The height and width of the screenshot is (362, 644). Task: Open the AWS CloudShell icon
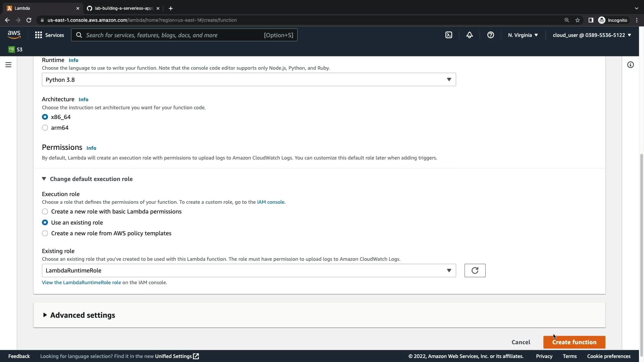[448, 35]
